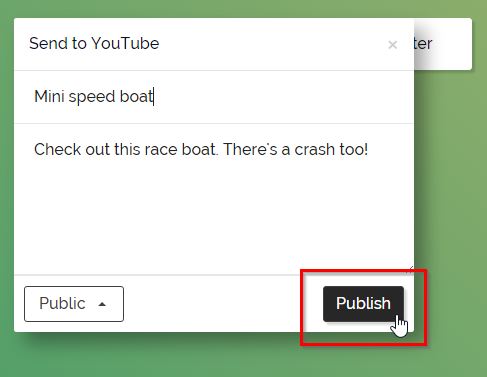This screenshot has height=377, width=487.
Task: Click the description text area
Action: [x=214, y=199]
